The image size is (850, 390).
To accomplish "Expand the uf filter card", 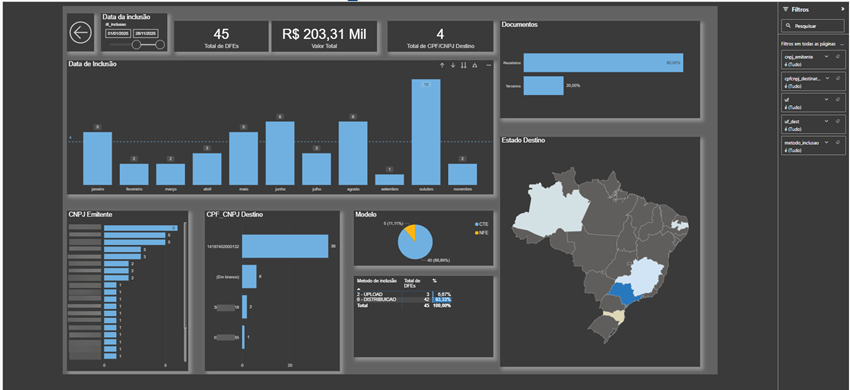I will 827,100.
